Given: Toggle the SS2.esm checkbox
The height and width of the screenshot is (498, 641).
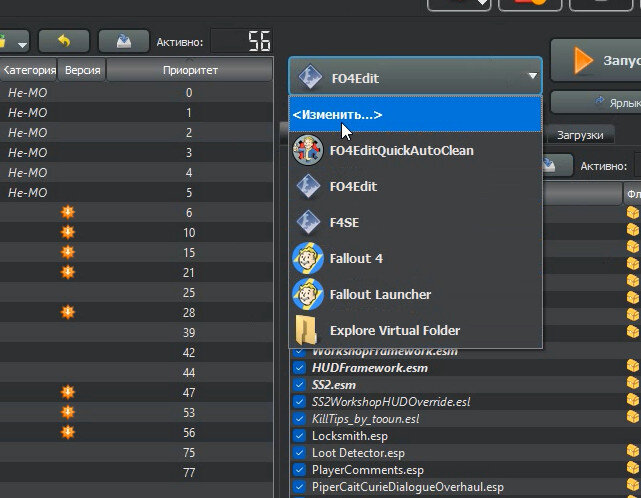Looking at the screenshot, I should (299, 385).
